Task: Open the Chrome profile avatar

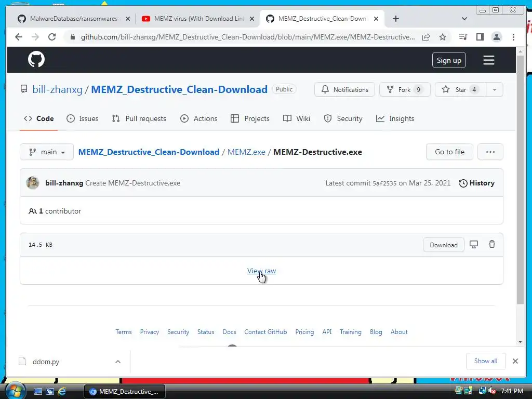Action: [497, 37]
